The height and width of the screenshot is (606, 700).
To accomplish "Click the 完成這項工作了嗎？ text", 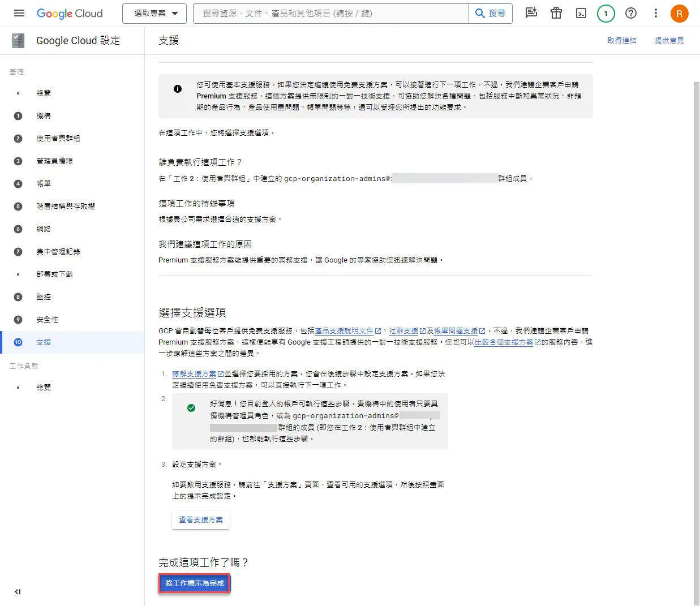I will (204, 562).
